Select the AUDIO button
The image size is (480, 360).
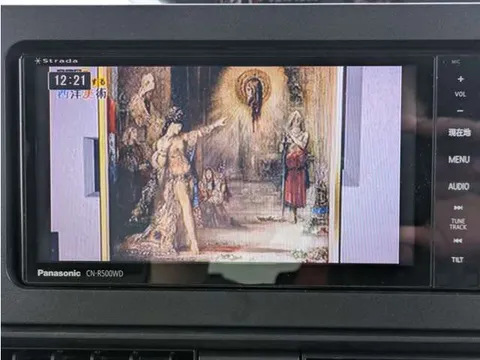[x=459, y=186]
